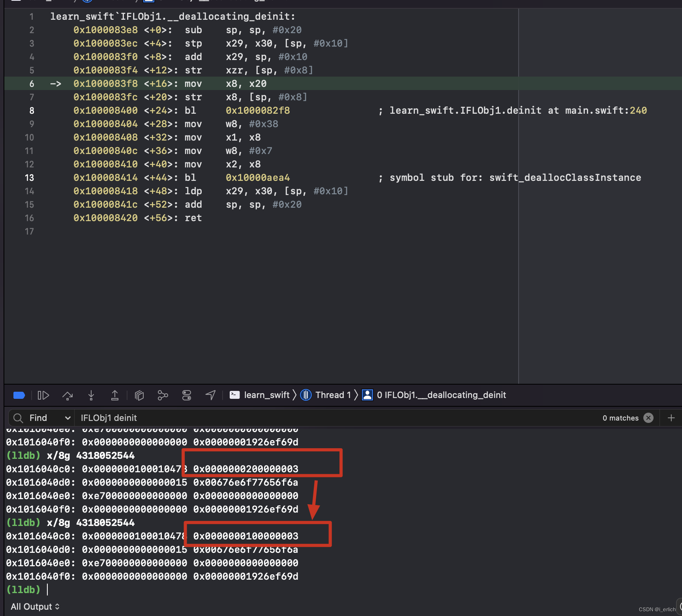Focus the find field containing IFLObj1 deinit
This screenshot has height=616, width=682.
tap(335, 418)
